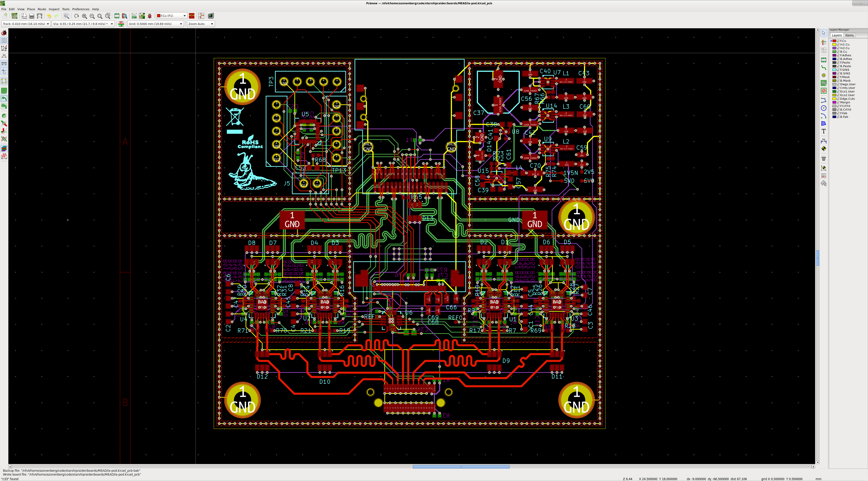
Task: Open the Route menu
Action: tap(42, 9)
